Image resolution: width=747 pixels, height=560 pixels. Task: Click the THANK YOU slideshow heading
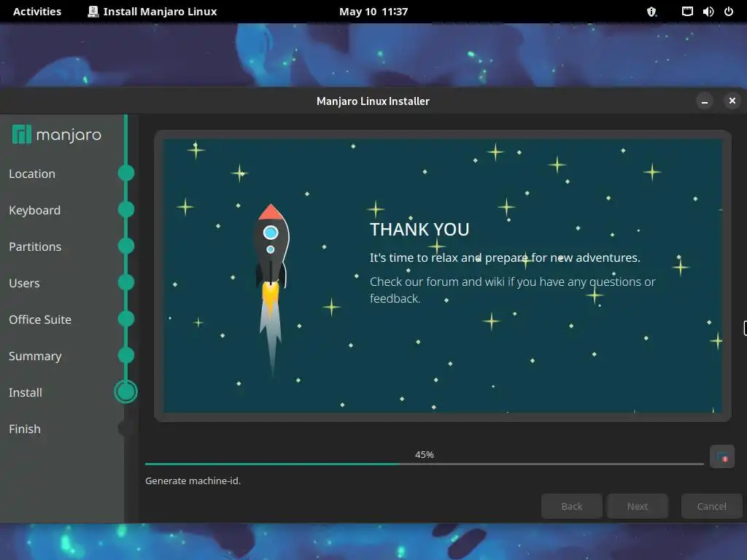(419, 230)
